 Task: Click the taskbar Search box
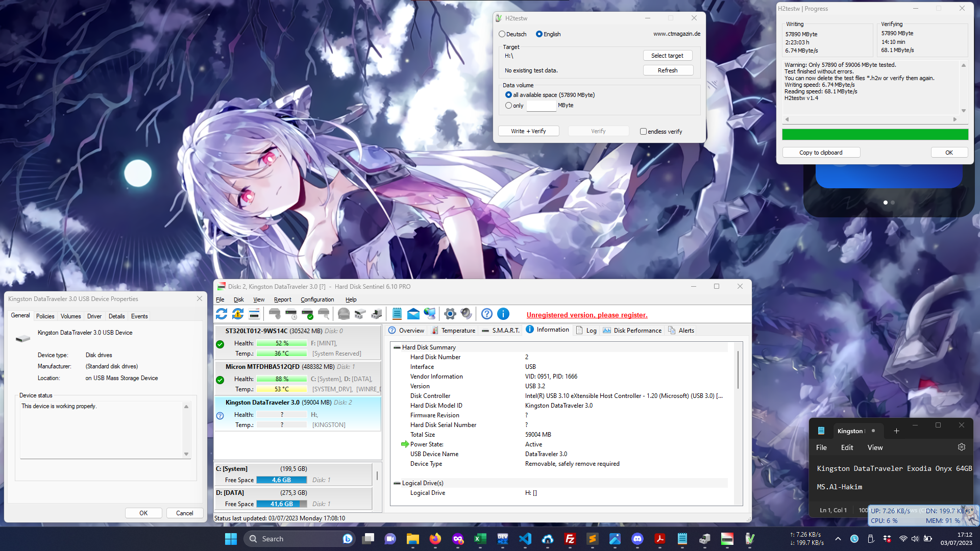[300, 539]
